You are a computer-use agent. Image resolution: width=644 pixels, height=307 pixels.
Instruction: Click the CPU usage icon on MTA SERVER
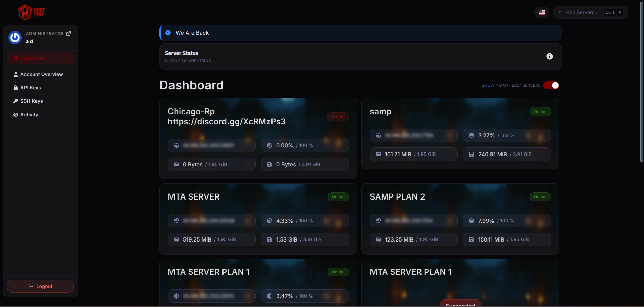[269, 221]
